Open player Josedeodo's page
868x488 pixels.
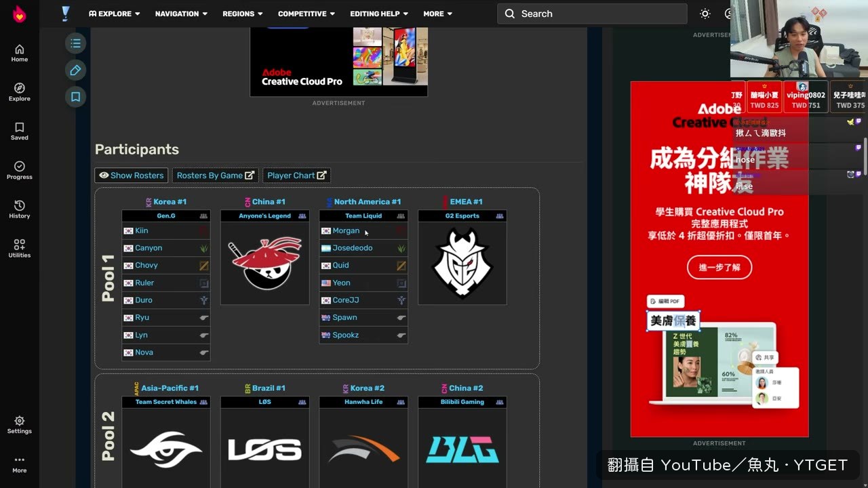click(353, 248)
